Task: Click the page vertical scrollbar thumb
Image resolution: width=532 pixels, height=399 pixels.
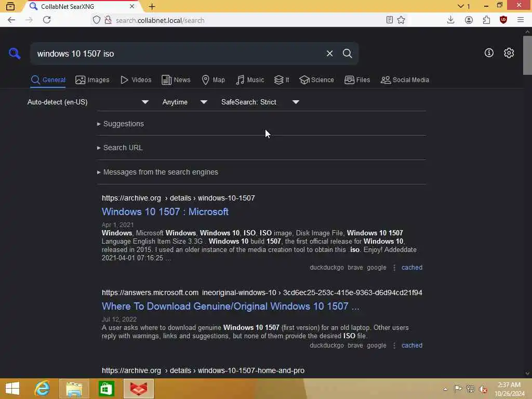Action: click(527, 55)
